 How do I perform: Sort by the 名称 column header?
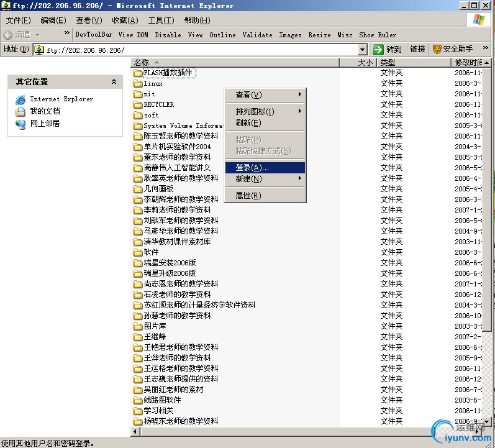pyautogui.click(x=235, y=63)
